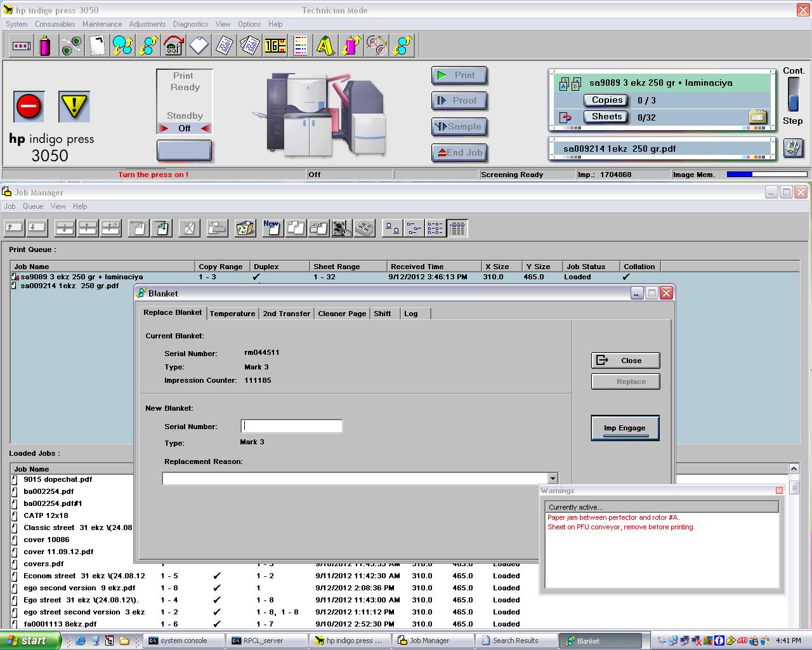The image size is (812, 650).
Task: Select the paper jam warning message
Action: (613, 517)
